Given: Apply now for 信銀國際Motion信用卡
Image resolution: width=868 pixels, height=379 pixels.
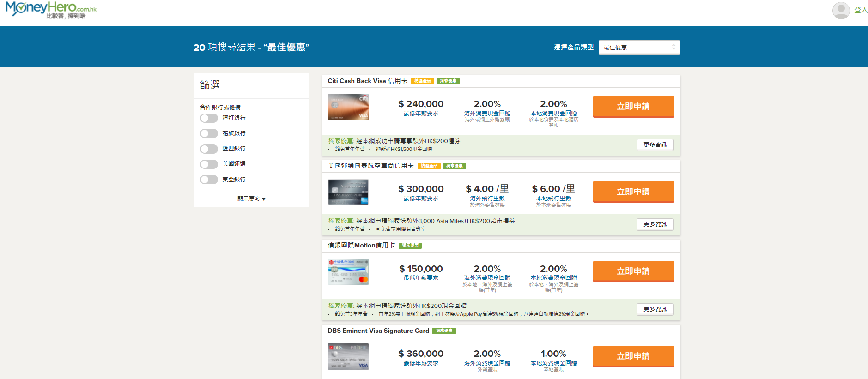Looking at the screenshot, I should coord(633,271).
